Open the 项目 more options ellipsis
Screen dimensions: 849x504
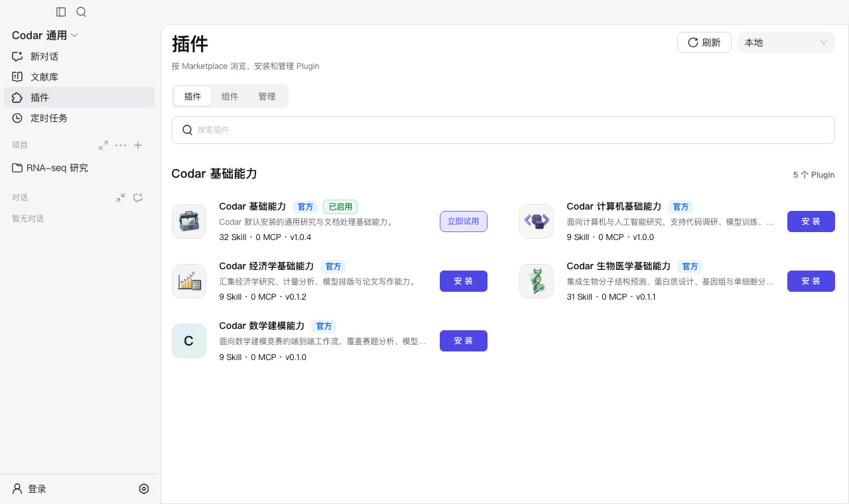[121, 145]
